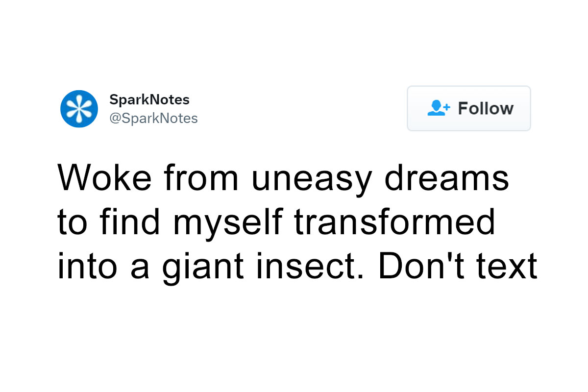Viewport: 588px width, 392px height.
Task: Click the white snowflake symbol on the avatar
Action: (x=79, y=109)
